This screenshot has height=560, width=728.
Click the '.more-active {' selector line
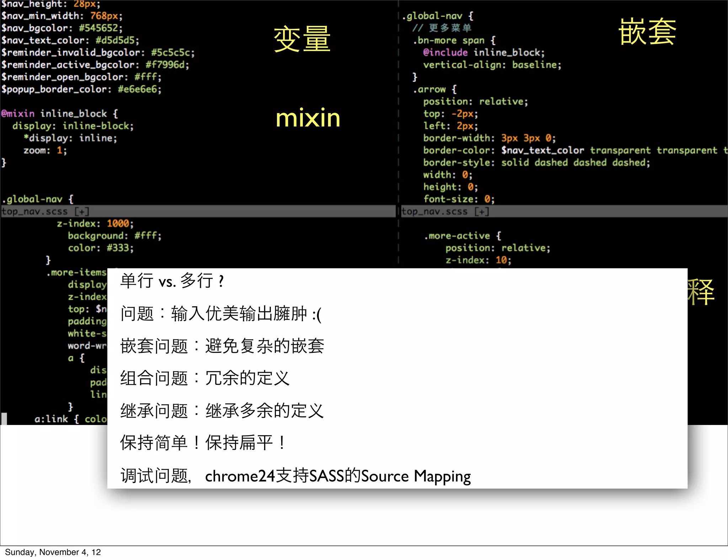[x=462, y=236]
